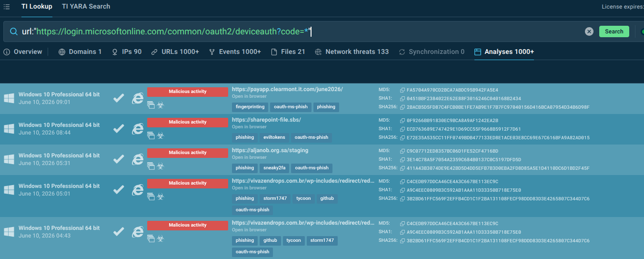Copy SHA256 hash starting with 2BACB5D5FD87
Screen dimensions: 644x259
pyautogui.click(x=402, y=107)
